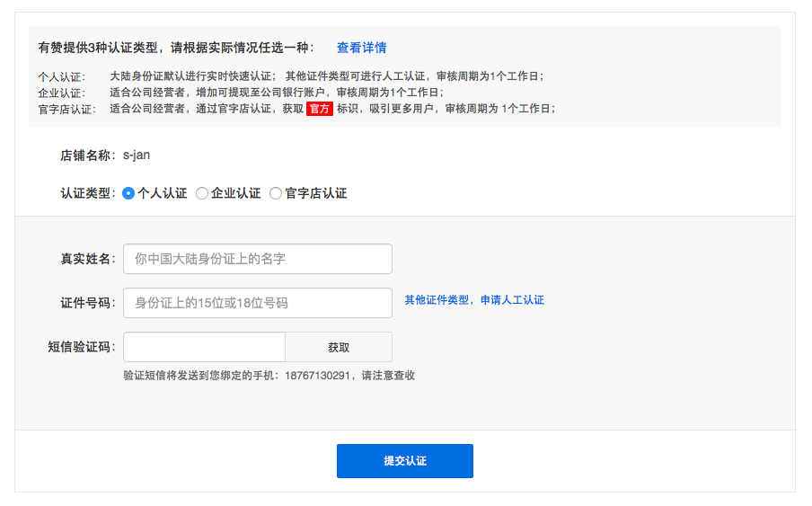This screenshot has width=812, height=506.
Task: Open the 查看详情 link
Action: tap(361, 48)
